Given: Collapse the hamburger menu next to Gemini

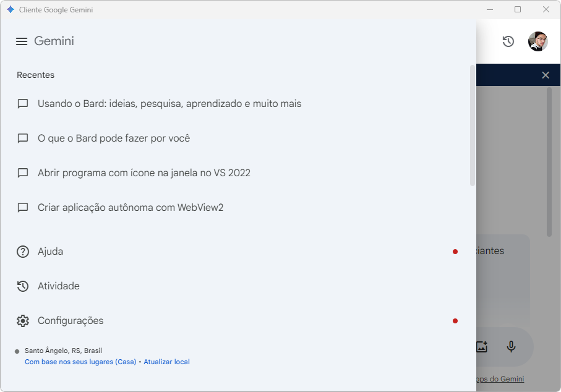Looking at the screenshot, I should [x=22, y=41].
